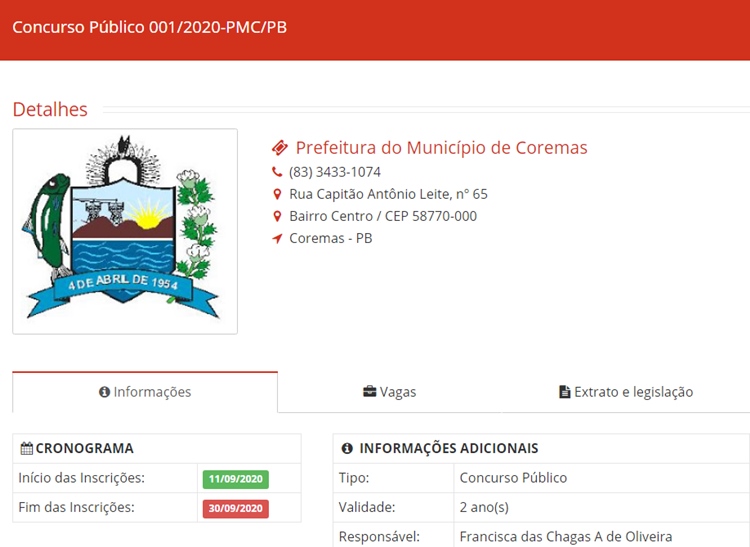This screenshot has height=547, width=750.
Task: Click the green 11/09/2020 start date badge
Action: pyautogui.click(x=235, y=479)
